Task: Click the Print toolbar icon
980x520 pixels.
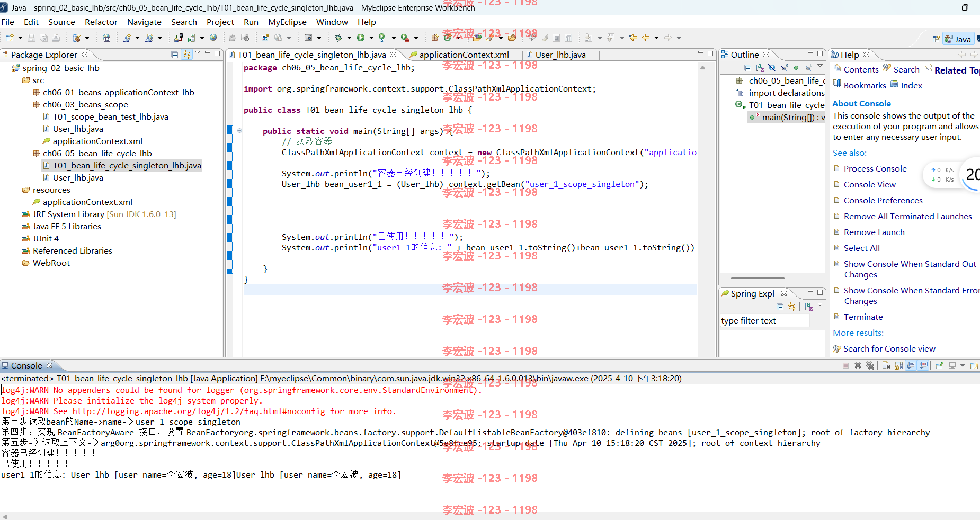Action: (56, 38)
